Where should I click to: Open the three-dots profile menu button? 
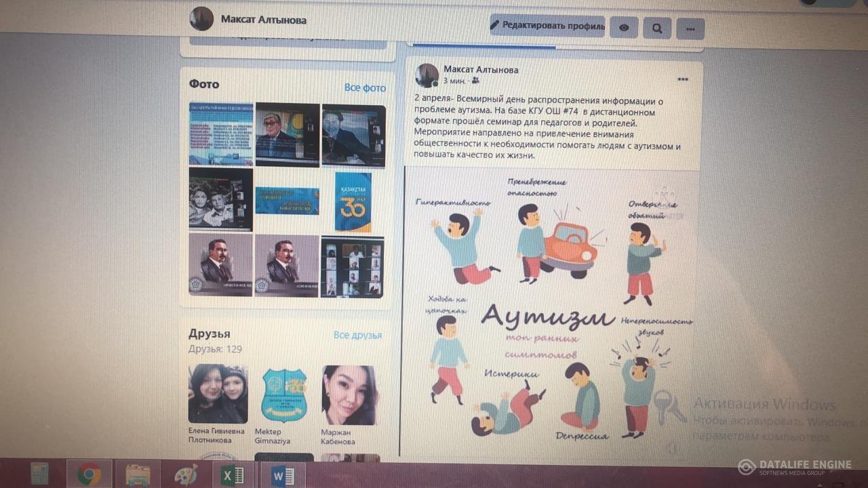(690, 29)
